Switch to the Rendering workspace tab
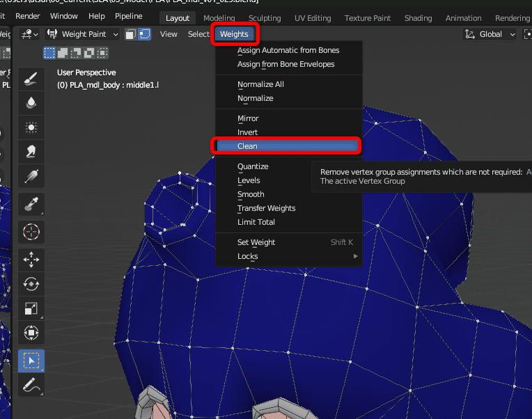 coord(513,18)
